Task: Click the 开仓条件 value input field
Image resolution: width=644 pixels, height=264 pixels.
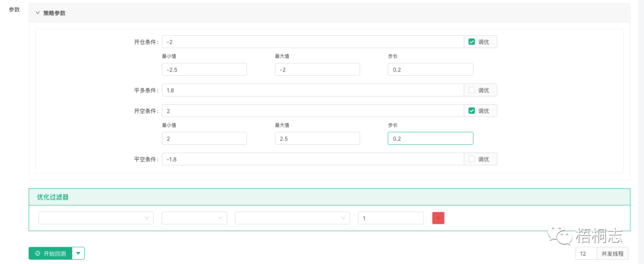Action: click(x=312, y=42)
